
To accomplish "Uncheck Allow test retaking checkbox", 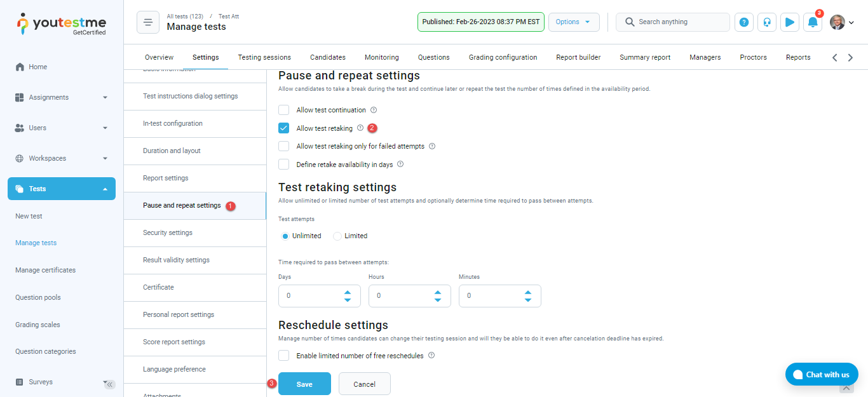I will [x=284, y=128].
